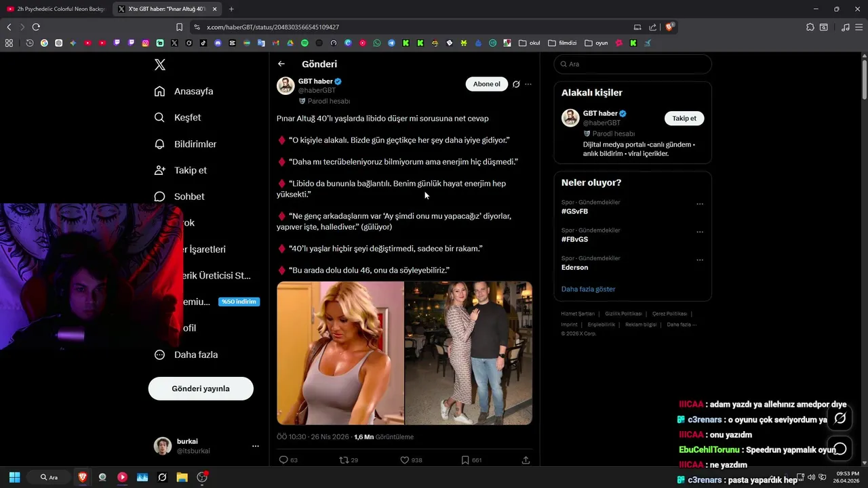
Task: Open Ederson trending topic
Action: click(x=574, y=268)
